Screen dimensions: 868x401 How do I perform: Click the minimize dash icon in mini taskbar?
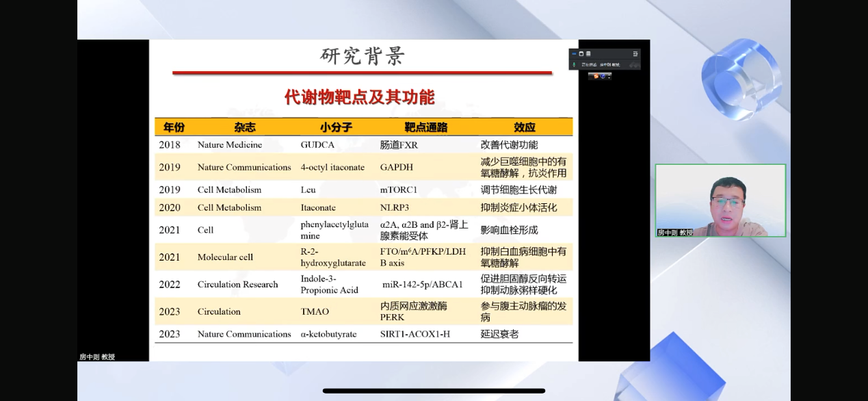click(609, 75)
